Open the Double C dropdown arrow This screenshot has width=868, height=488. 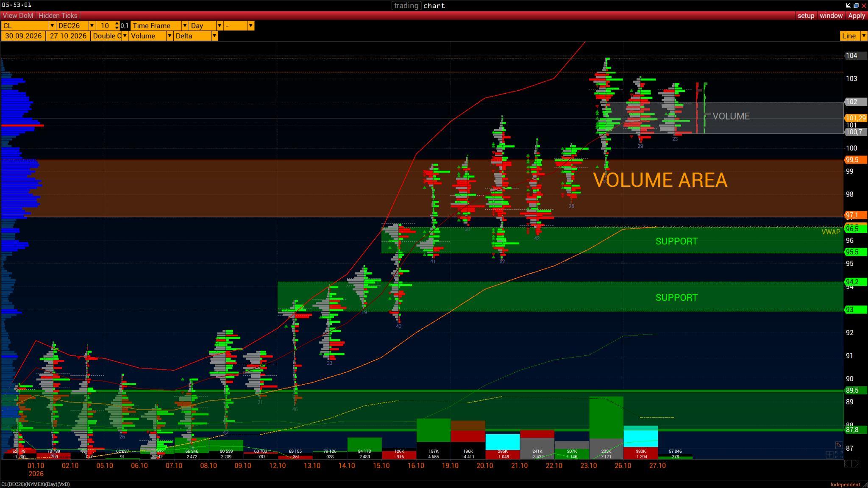click(125, 36)
